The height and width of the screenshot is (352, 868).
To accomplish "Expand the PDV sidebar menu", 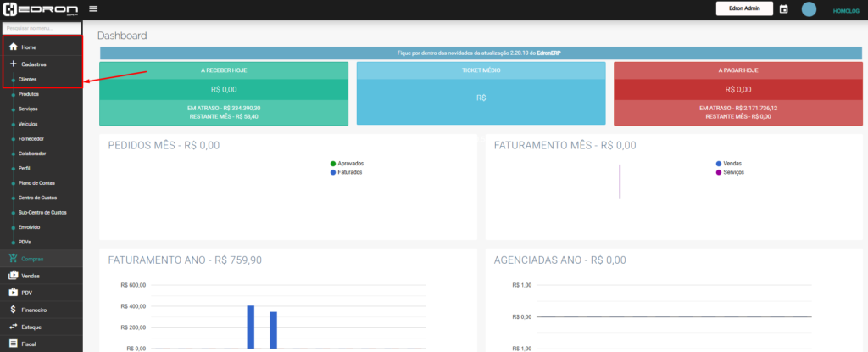I will coord(27,293).
